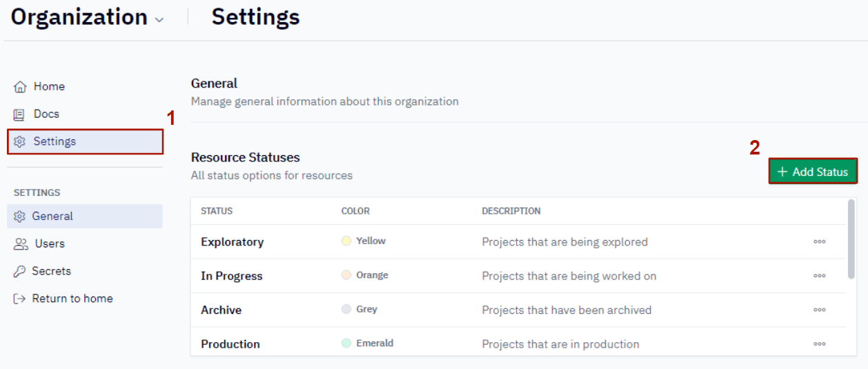Expand the Organization dropdown chevron
This screenshot has height=369, width=868.
click(x=159, y=20)
